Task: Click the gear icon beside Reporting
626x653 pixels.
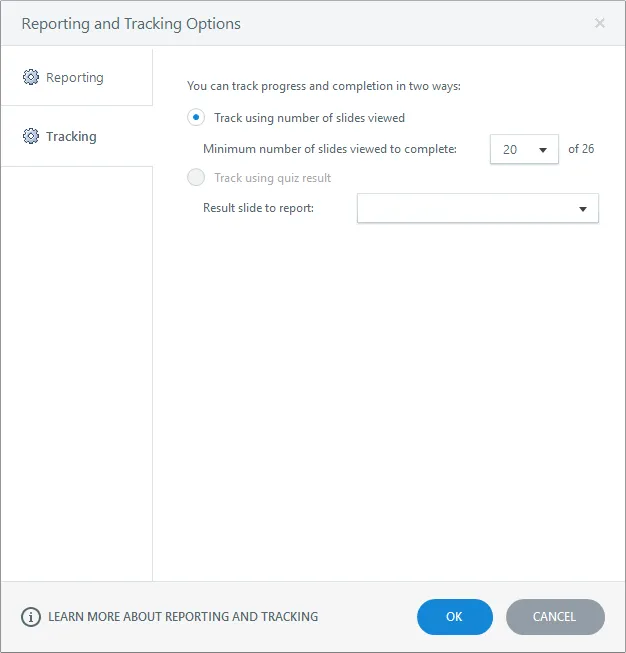Action: 31,77
